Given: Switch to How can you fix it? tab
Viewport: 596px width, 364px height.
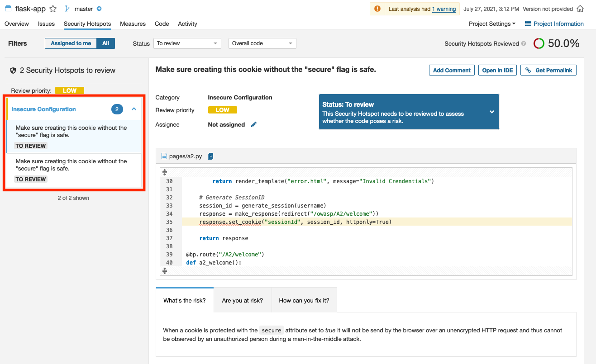Looking at the screenshot, I should coord(304,300).
